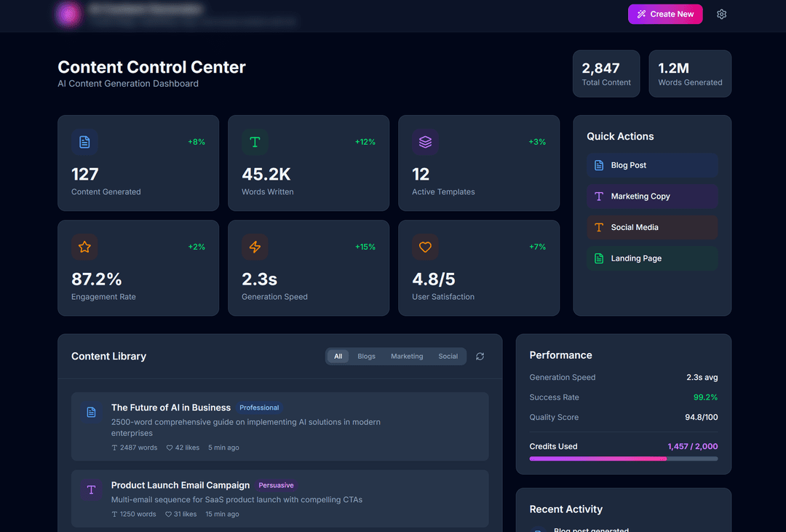
Task: Click the Landing Page document icon
Action: [x=599, y=259]
